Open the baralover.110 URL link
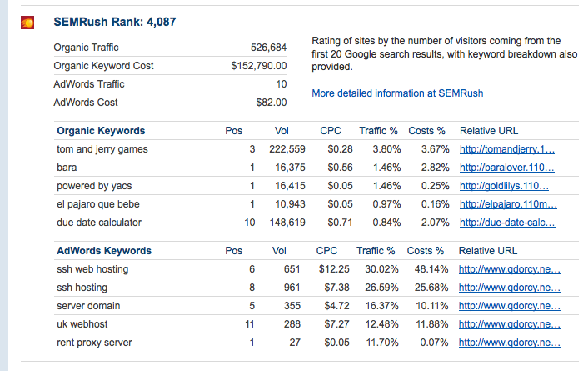Image resolution: width=588 pixels, height=371 pixels. click(507, 168)
